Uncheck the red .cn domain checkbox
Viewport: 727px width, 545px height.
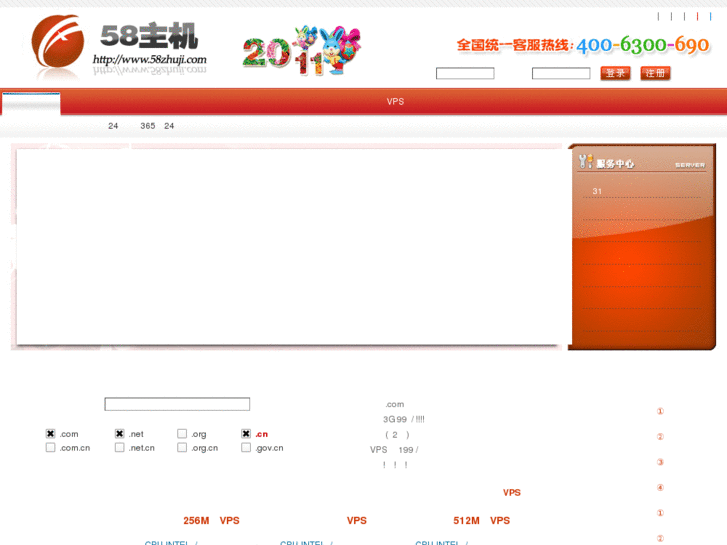pyautogui.click(x=246, y=434)
